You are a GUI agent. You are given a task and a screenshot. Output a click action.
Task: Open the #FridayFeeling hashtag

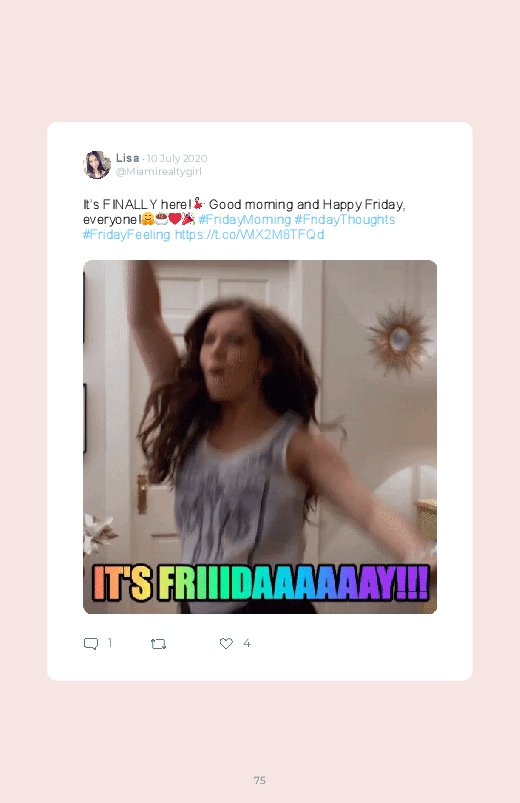127,235
